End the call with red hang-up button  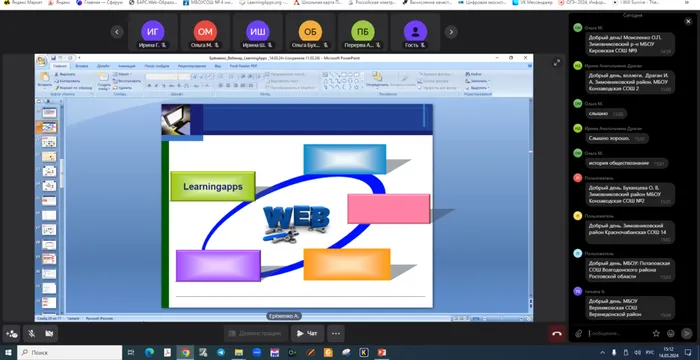pos(557,334)
